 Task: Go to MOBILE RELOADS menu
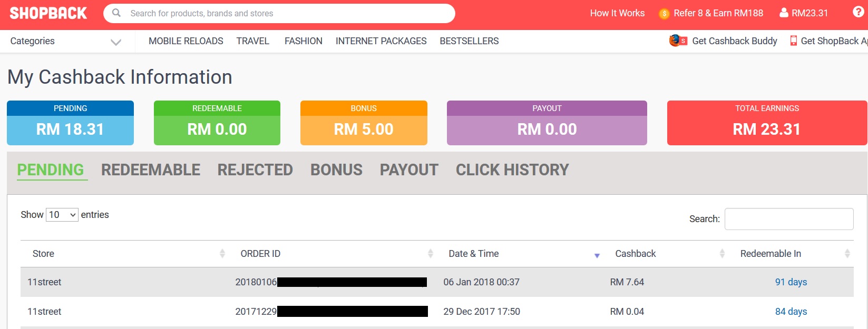pyautogui.click(x=186, y=41)
